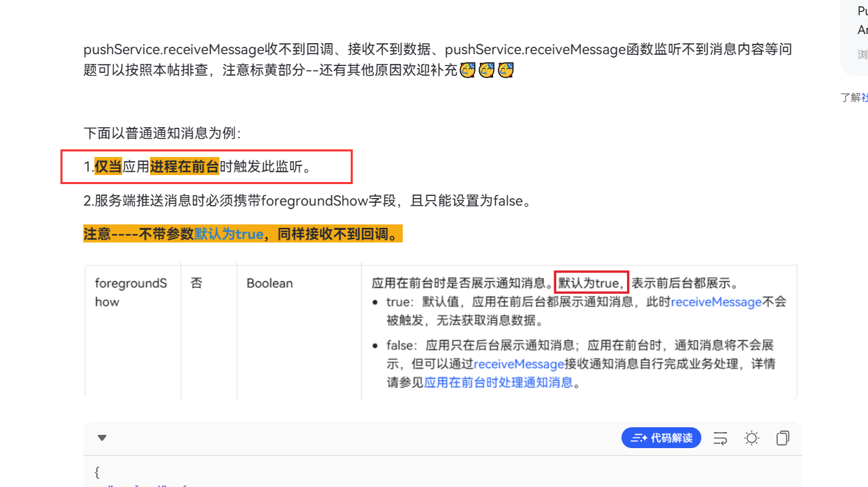Click the last smiley emoji after 欢迎补充

506,69
